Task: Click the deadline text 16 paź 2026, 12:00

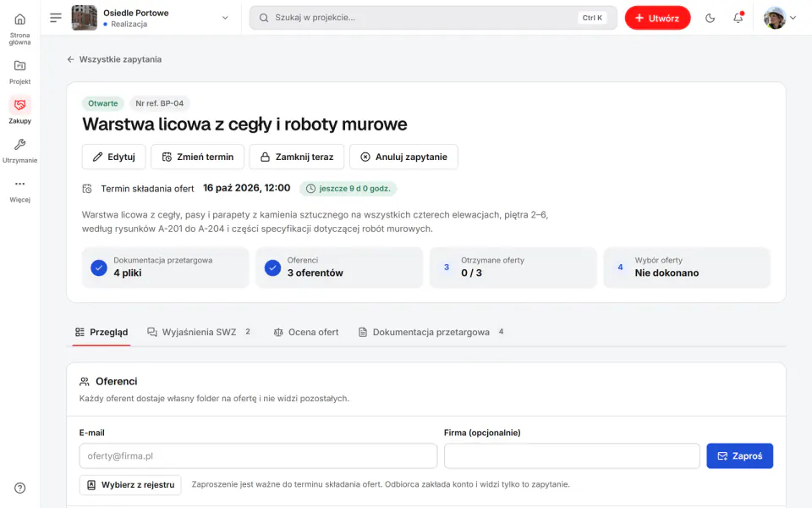Action: 246,188
